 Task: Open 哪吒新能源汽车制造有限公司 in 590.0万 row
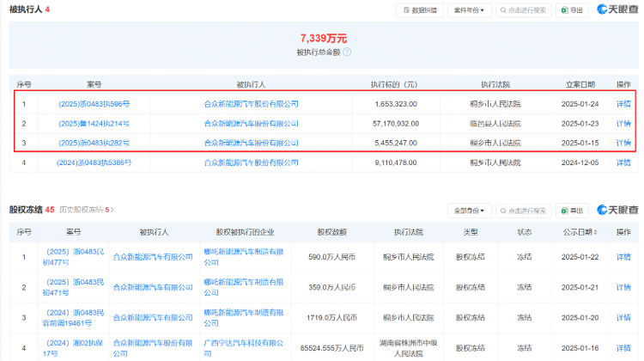pos(244,257)
